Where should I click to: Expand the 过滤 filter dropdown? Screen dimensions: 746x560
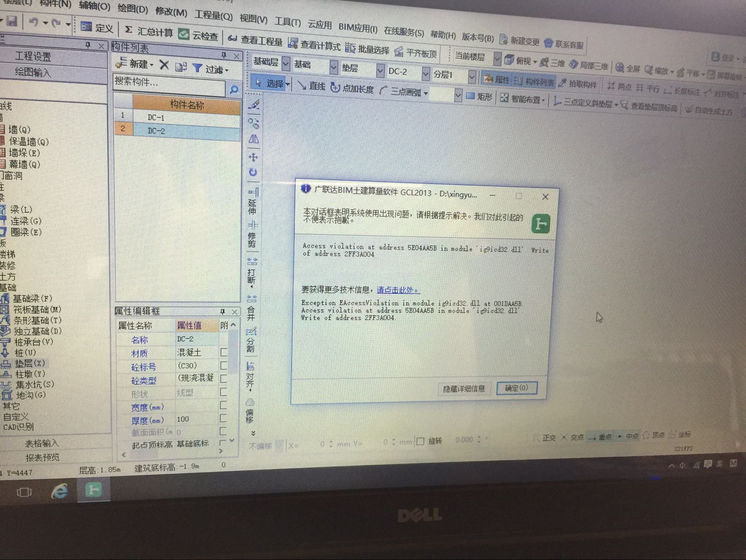coord(227,70)
